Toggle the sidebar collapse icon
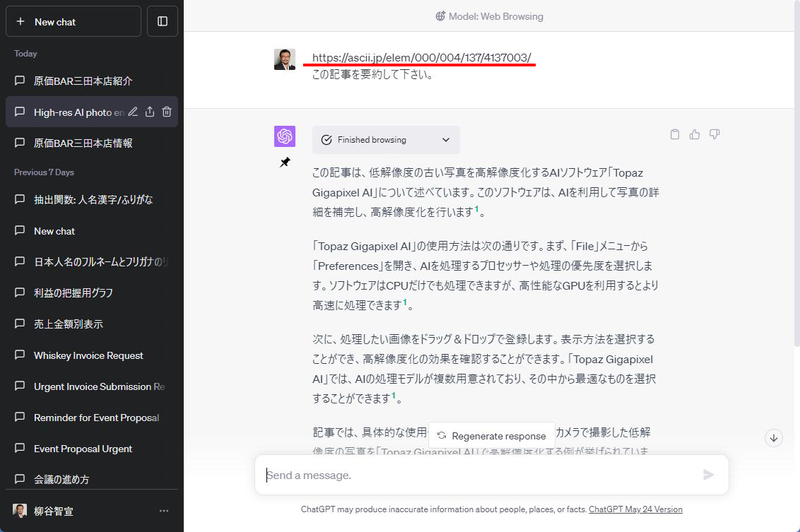 162,21
